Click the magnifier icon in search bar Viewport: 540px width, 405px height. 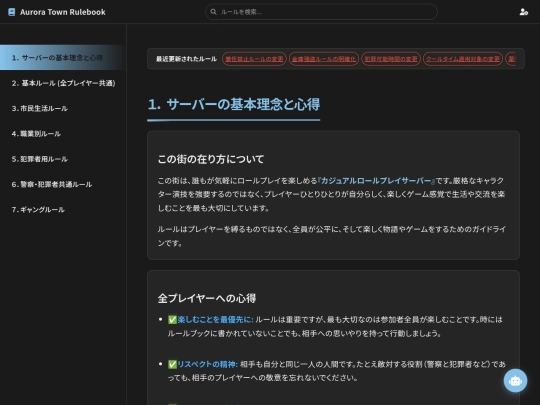tap(214, 12)
